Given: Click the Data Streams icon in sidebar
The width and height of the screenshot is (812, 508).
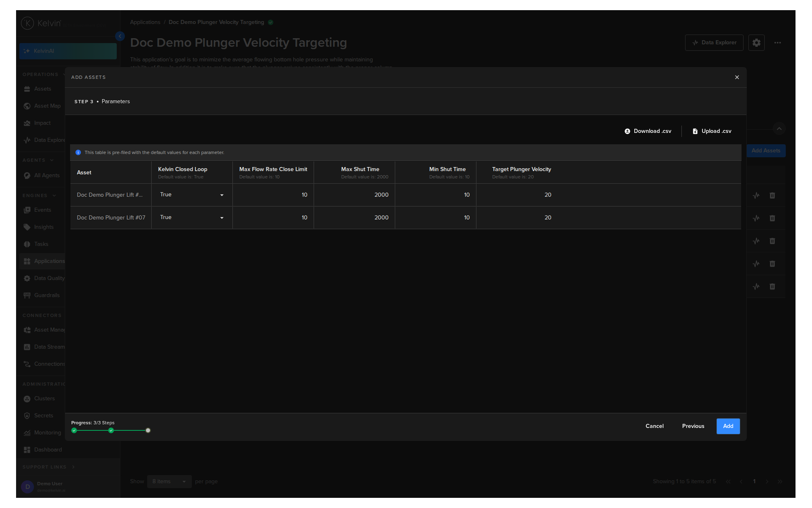Looking at the screenshot, I should (27, 347).
